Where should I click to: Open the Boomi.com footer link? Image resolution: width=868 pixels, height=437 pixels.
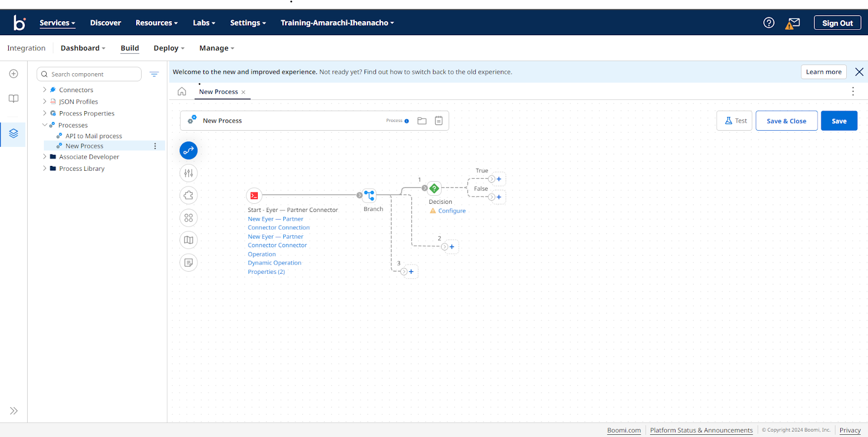[624, 430]
